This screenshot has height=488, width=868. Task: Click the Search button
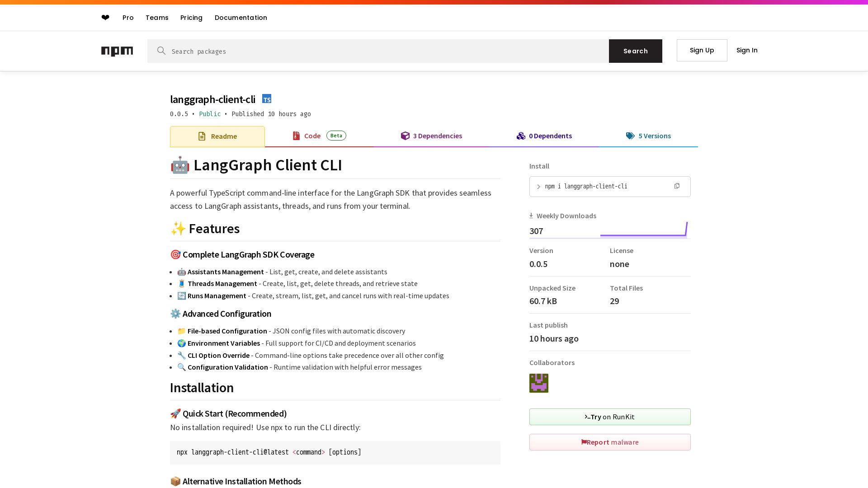click(x=636, y=51)
